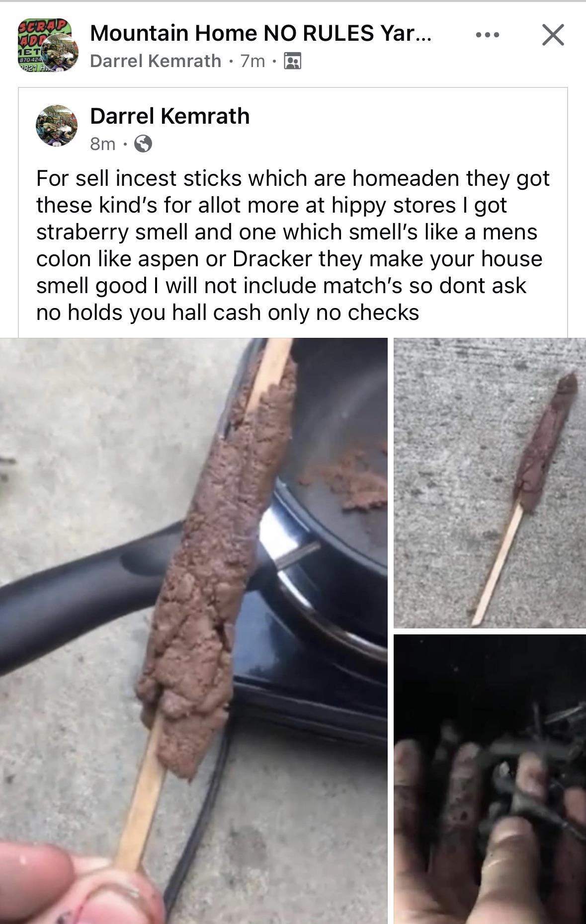Open the large incense stick photo

(193, 631)
